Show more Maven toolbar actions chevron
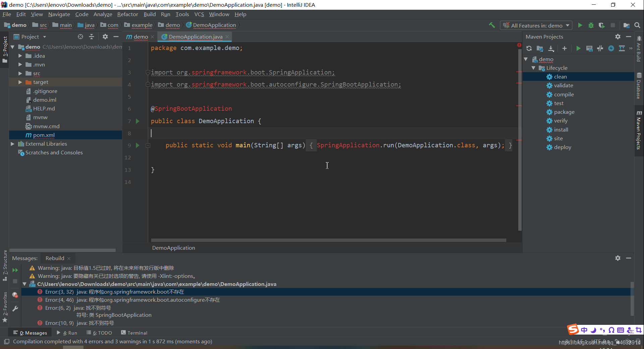The width and height of the screenshot is (644, 349). (631, 48)
